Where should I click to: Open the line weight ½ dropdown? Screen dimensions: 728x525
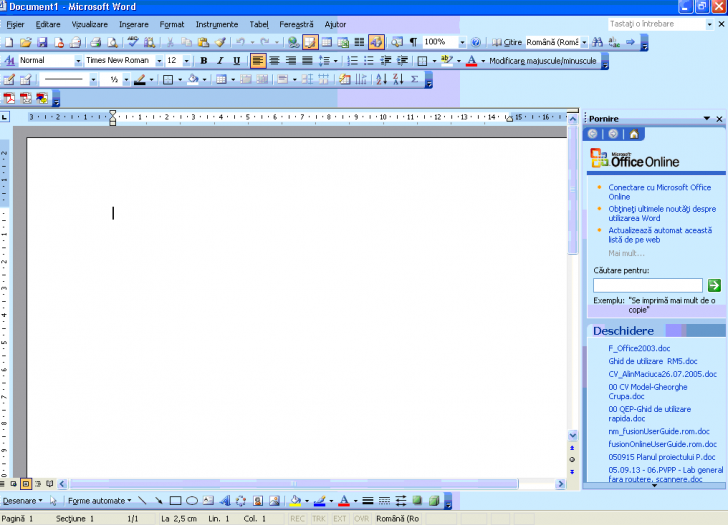tap(126, 80)
